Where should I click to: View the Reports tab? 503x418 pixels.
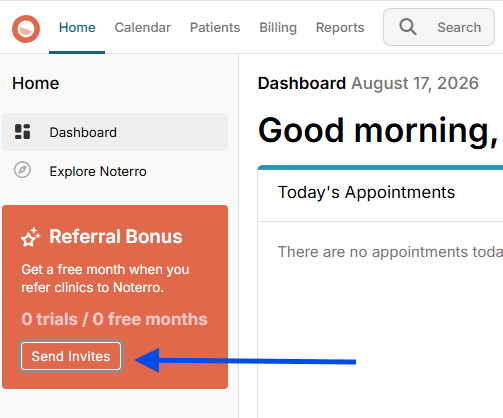coord(340,28)
